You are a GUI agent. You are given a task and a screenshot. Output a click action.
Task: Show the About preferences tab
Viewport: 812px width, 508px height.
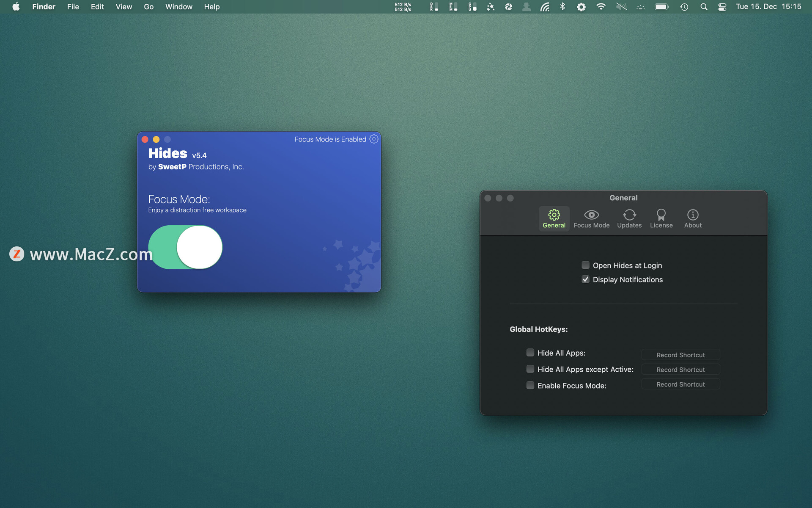coord(693,219)
